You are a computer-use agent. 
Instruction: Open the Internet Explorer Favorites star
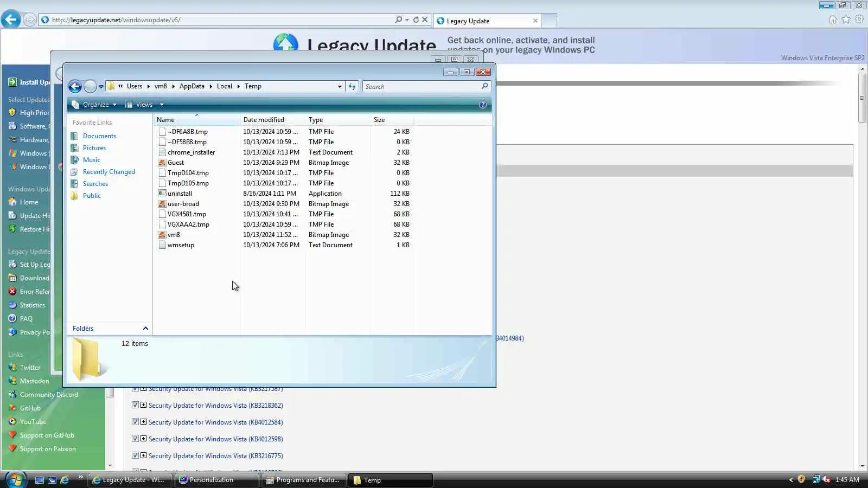pyautogui.click(x=846, y=20)
